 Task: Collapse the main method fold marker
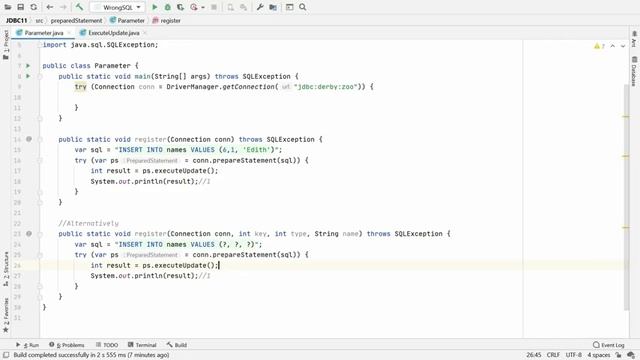click(x=40, y=76)
